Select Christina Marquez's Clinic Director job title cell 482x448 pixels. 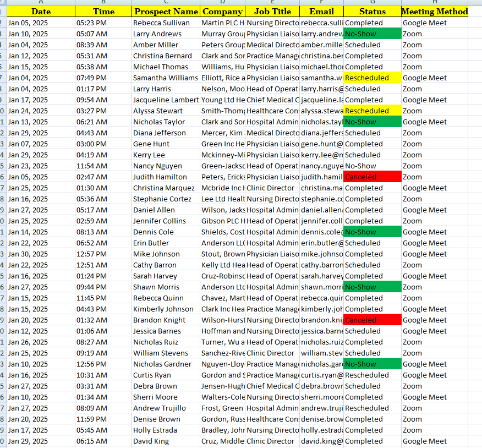pyautogui.click(x=272, y=188)
